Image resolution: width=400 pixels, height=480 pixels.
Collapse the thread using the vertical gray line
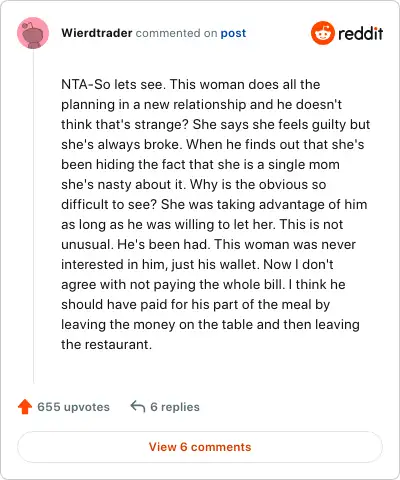click(33, 216)
